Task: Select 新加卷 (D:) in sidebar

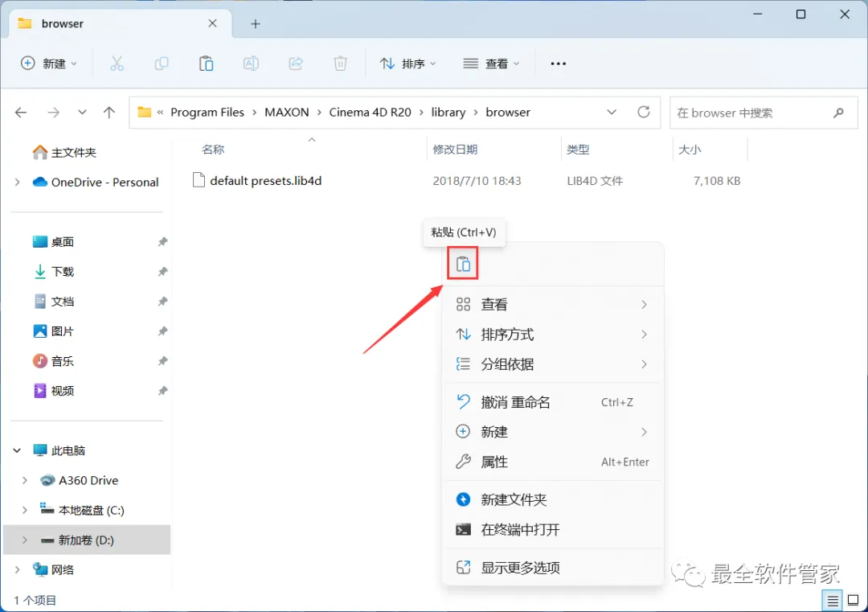Action: point(86,540)
